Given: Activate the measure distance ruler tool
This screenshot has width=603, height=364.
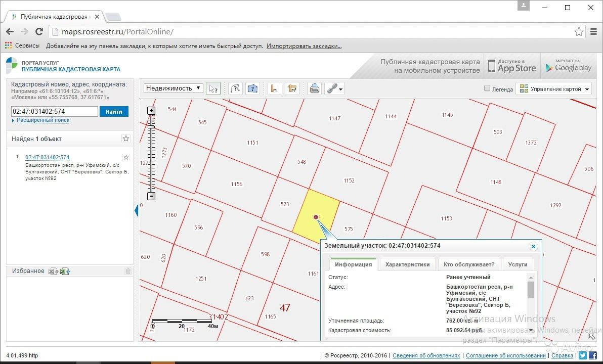Looking at the screenshot, I should coord(274,88).
